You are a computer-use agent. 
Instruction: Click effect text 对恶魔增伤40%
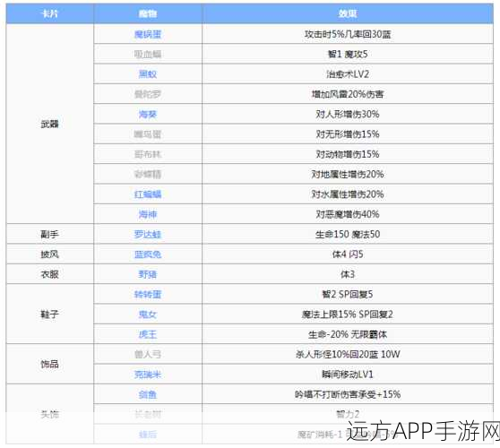point(348,214)
